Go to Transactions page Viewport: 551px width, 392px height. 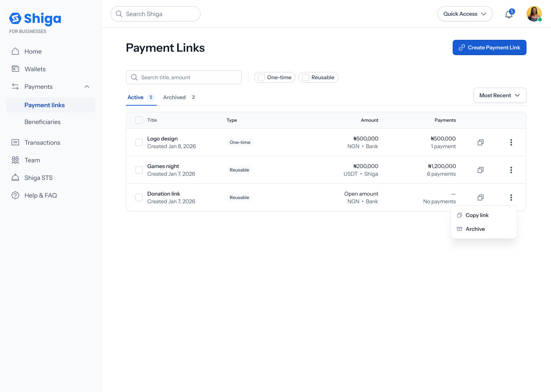tap(42, 142)
